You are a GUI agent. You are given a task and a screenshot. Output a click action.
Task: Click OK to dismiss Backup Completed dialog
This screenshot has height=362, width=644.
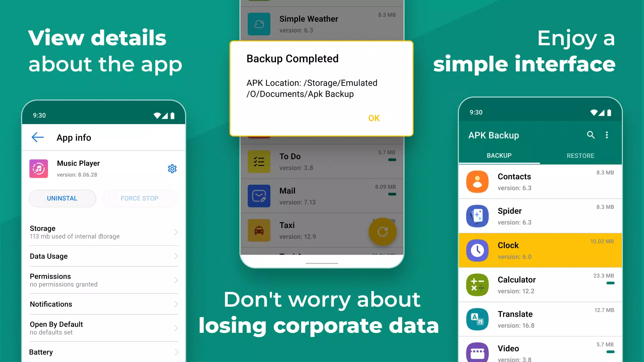(x=374, y=118)
